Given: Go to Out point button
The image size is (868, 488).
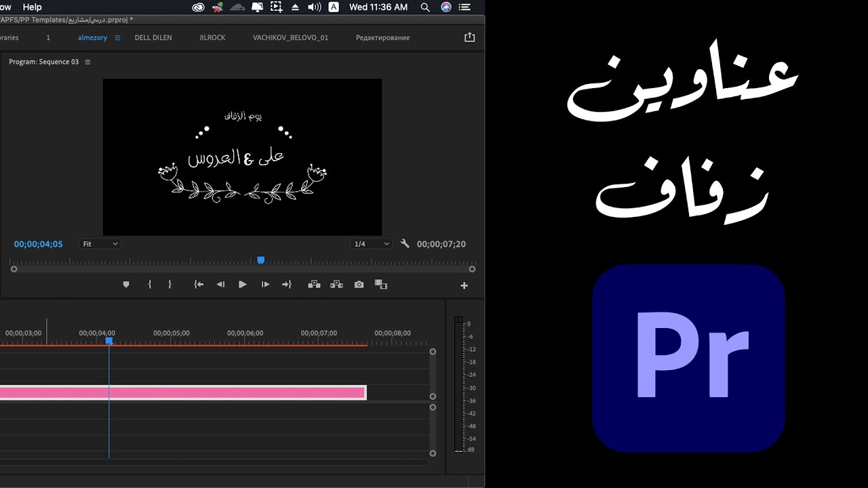Looking at the screenshot, I should point(287,285).
